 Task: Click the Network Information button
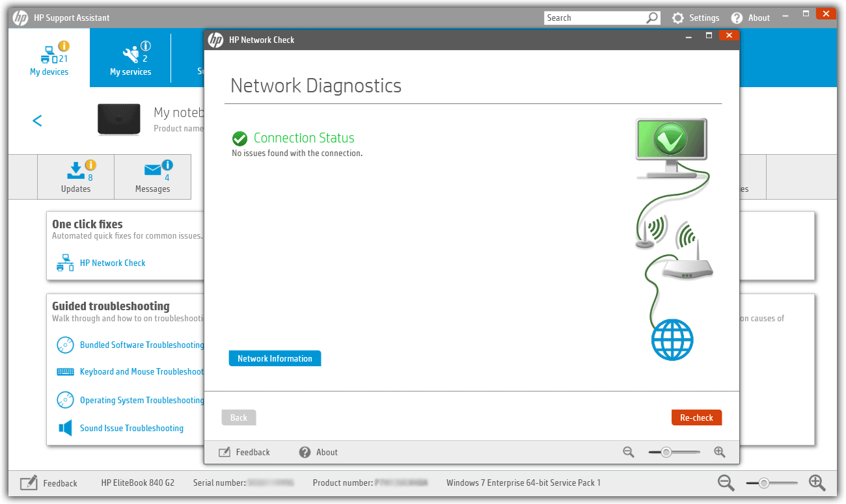[275, 358]
